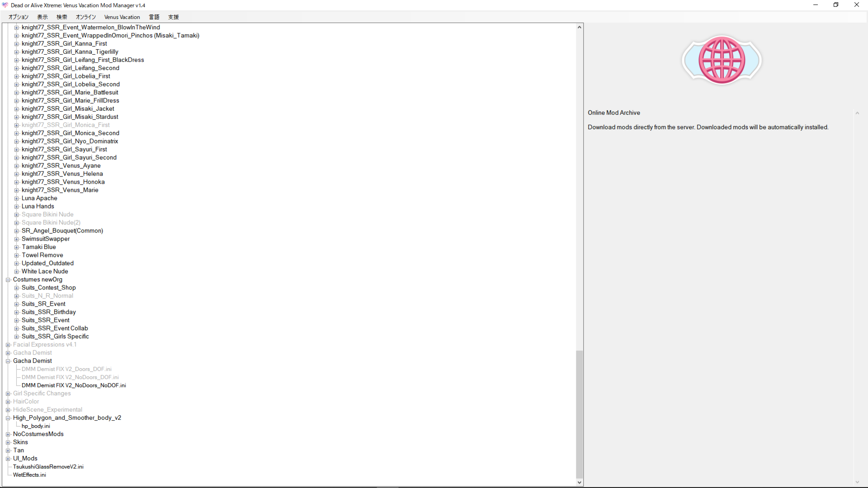Open the オンライン menu
Screen dimensions: 868x488
(86, 17)
